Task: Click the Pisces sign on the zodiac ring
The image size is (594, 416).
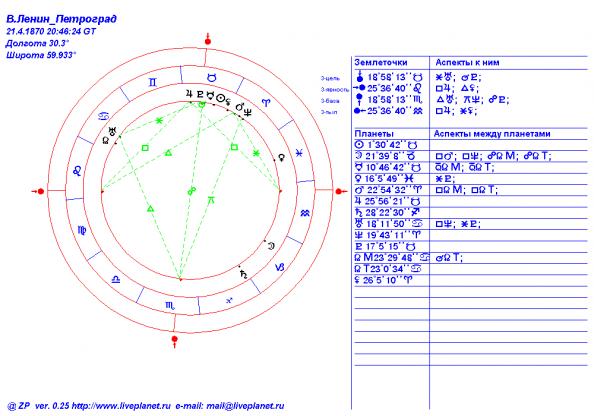Action: [299, 153]
